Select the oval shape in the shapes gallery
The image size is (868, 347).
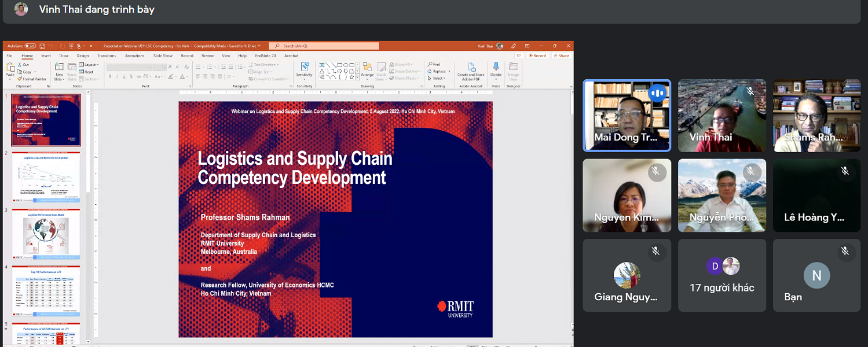click(x=346, y=65)
